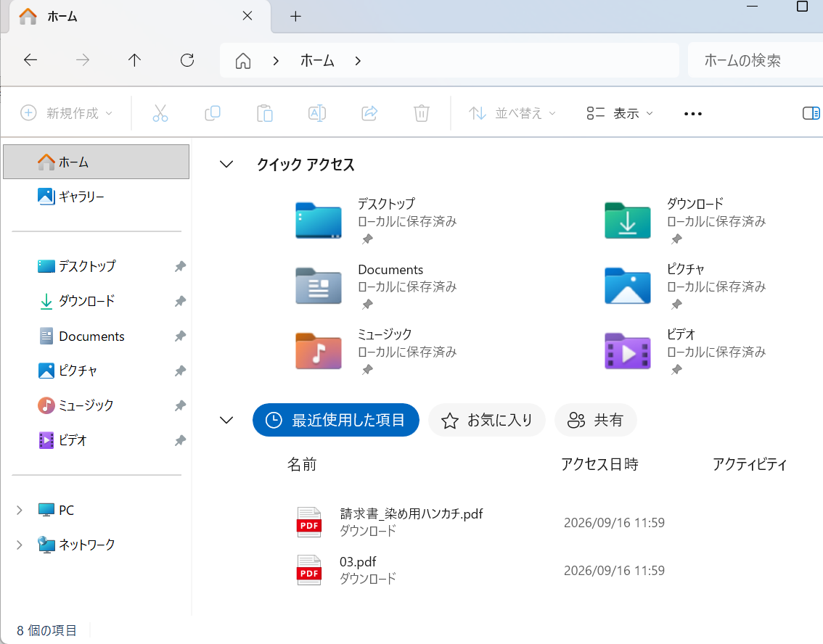This screenshot has width=823, height=644.
Task: Select Documents folder icon in Quick Access
Action: [x=318, y=286]
